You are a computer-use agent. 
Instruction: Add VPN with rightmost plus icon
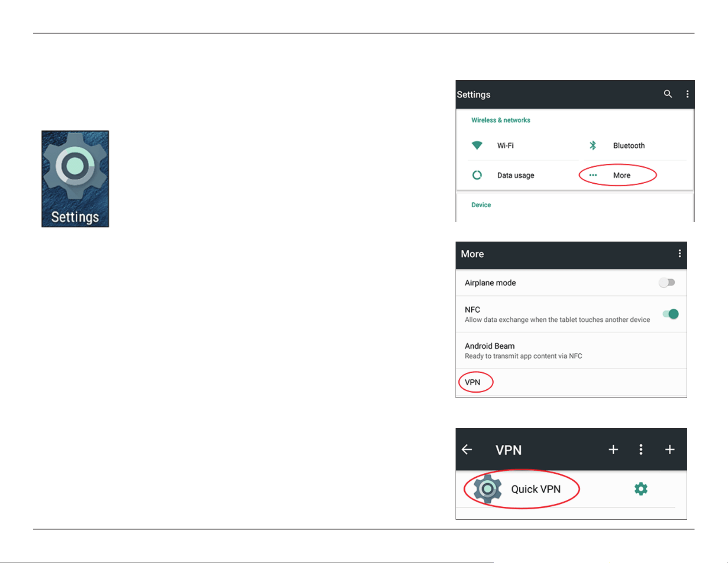point(670,449)
